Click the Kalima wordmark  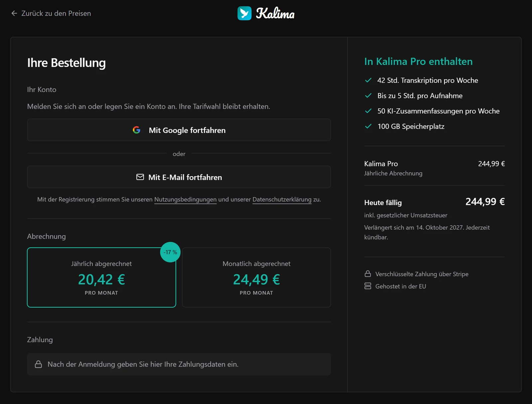tap(275, 13)
